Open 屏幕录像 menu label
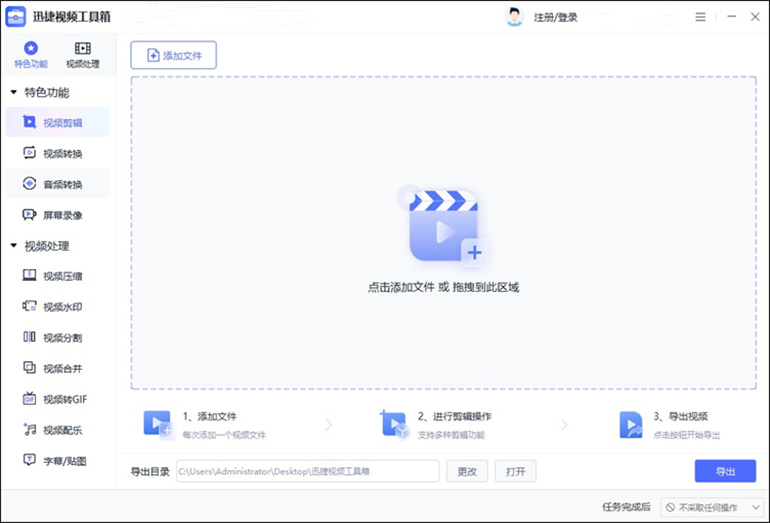 [x=63, y=215]
